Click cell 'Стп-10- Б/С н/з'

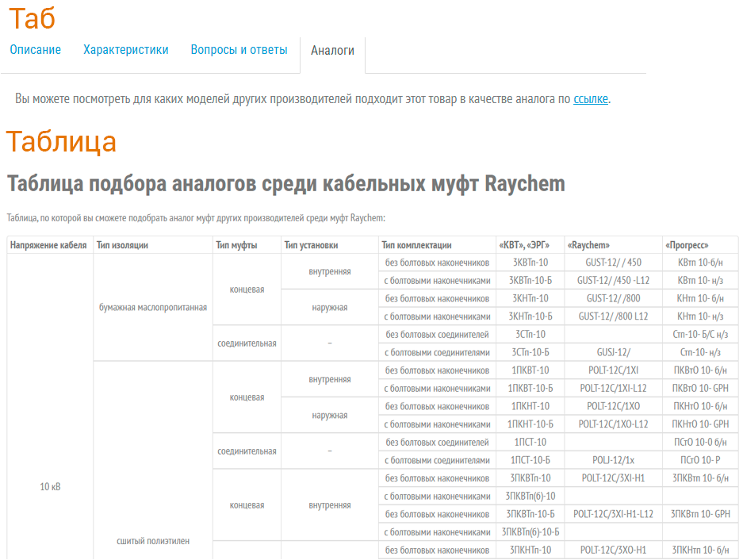click(x=700, y=334)
